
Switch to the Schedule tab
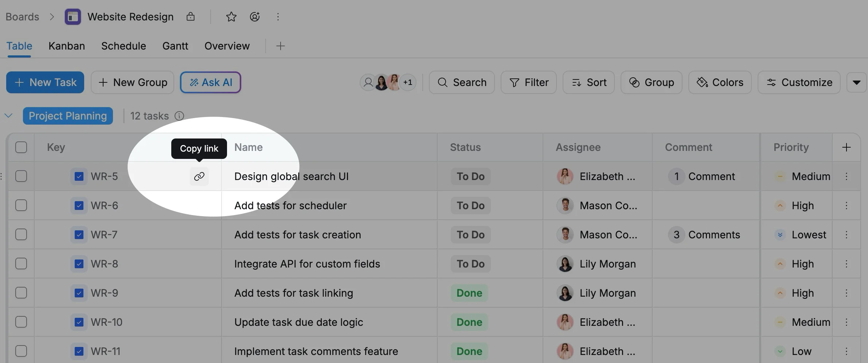pyautogui.click(x=124, y=46)
